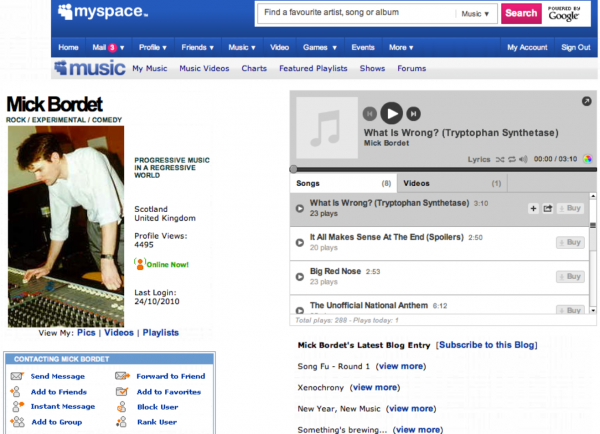Expand the More menu
Viewport: 600px width, 434px height.
401,47
